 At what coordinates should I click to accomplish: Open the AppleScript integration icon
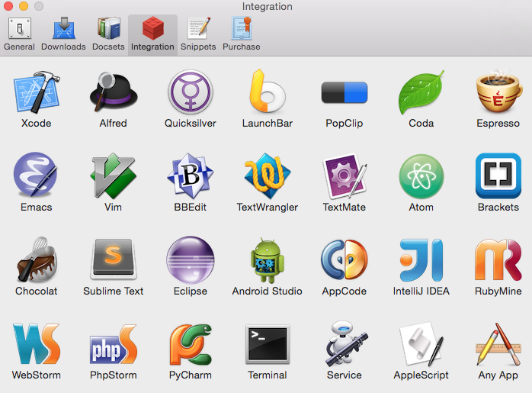tap(421, 344)
